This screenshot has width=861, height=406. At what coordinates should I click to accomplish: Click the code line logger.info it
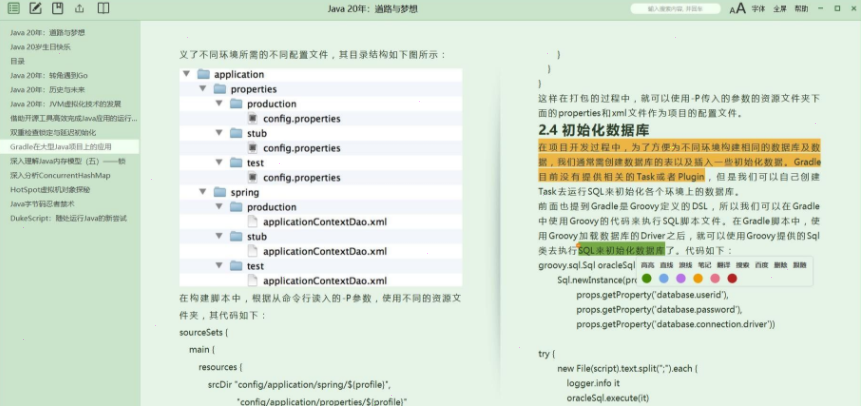593,383
